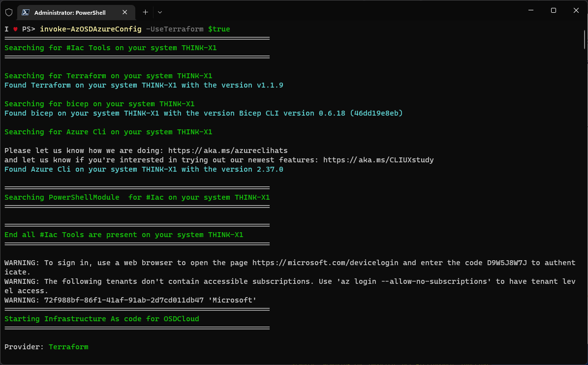Click 'Searching for bicep' line

point(99,104)
